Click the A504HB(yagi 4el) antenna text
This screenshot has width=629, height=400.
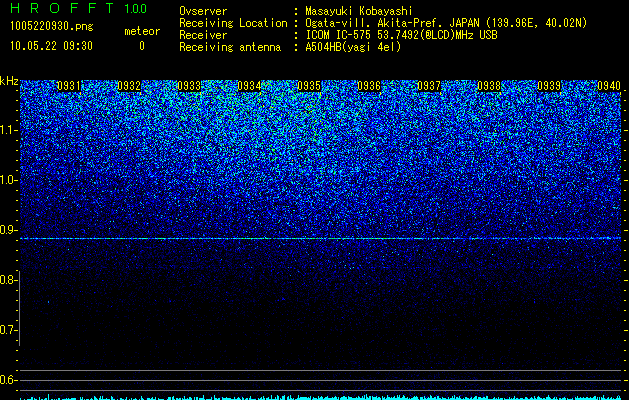[x=353, y=47]
